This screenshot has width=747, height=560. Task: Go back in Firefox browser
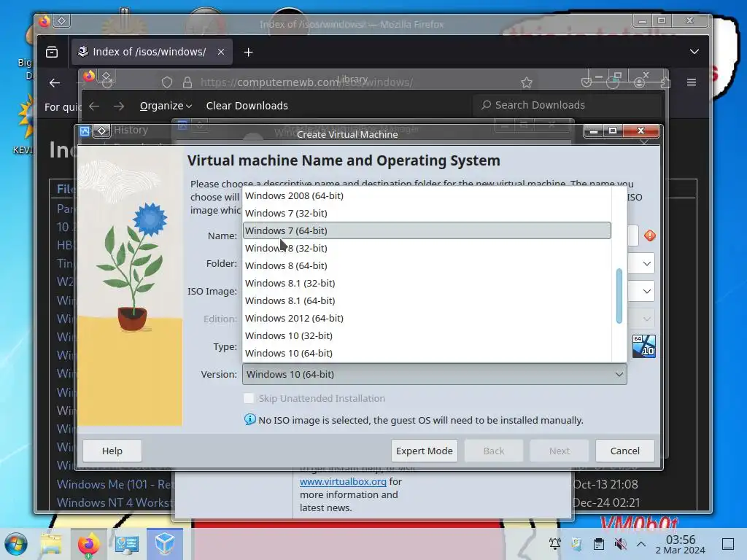55,83
